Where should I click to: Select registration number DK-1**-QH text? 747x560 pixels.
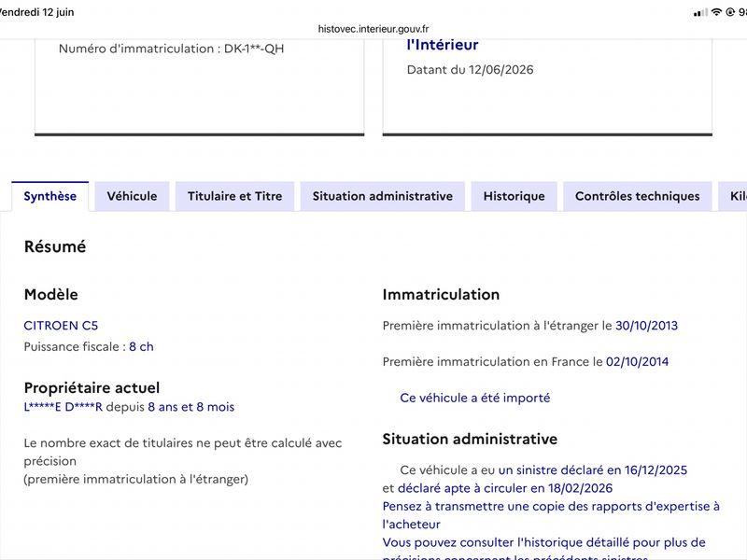[254, 49]
